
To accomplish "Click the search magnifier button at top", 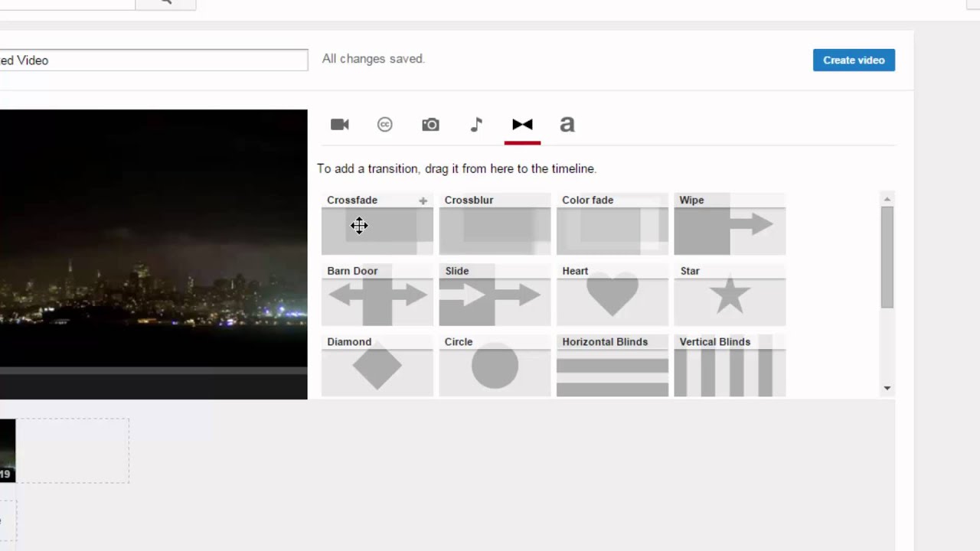I will coord(165,2).
